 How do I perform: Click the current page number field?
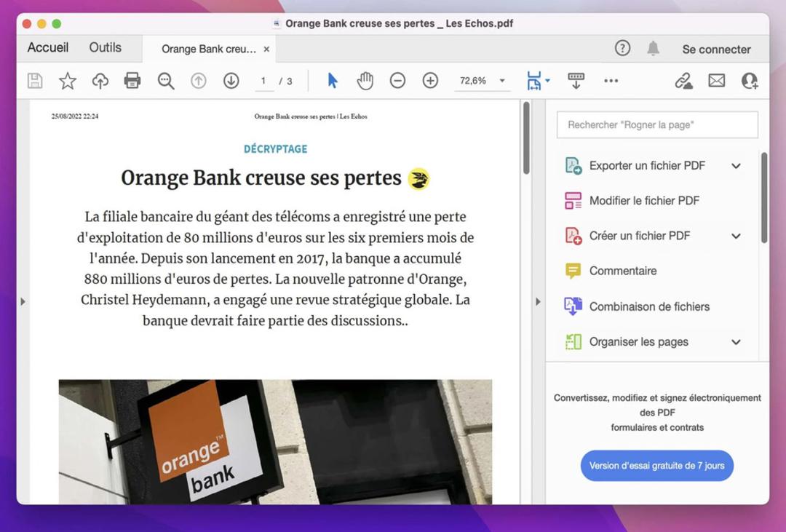pos(263,81)
